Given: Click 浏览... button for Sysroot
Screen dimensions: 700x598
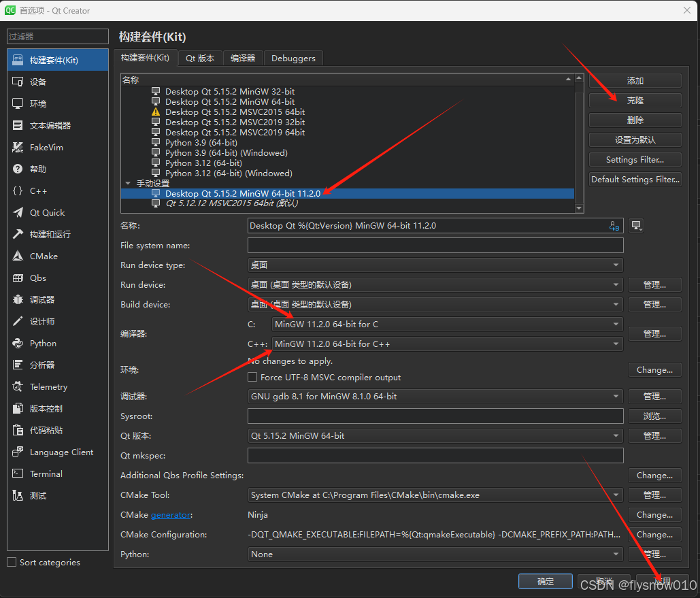Looking at the screenshot, I should click(654, 416).
